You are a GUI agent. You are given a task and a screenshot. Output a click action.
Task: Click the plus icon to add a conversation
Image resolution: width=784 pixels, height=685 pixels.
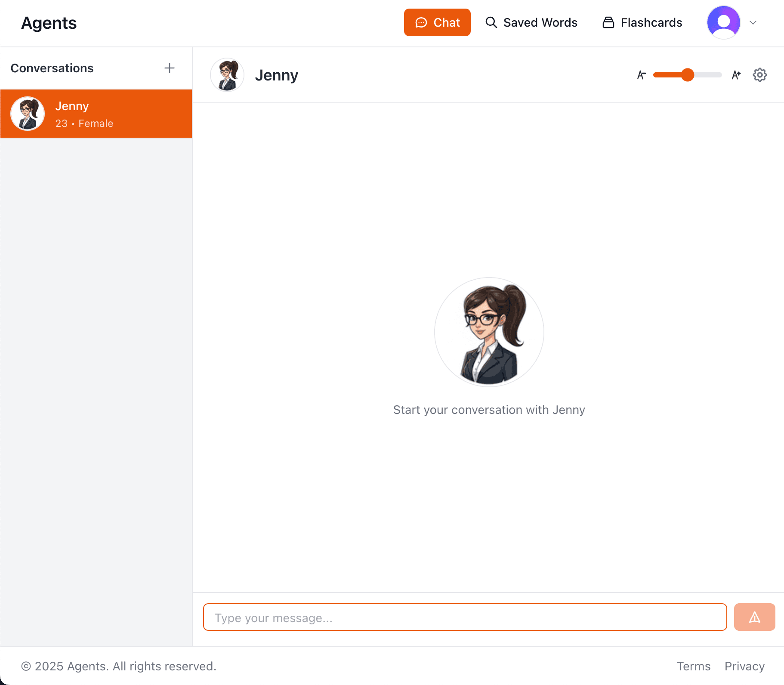click(x=170, y=68)
